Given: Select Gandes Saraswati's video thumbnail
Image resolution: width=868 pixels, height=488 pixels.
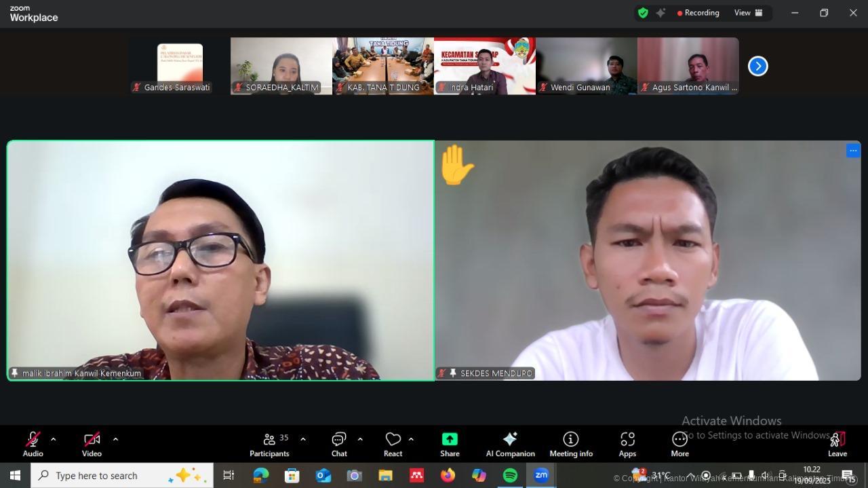Looking at the screenshot, I should point(180,66).
